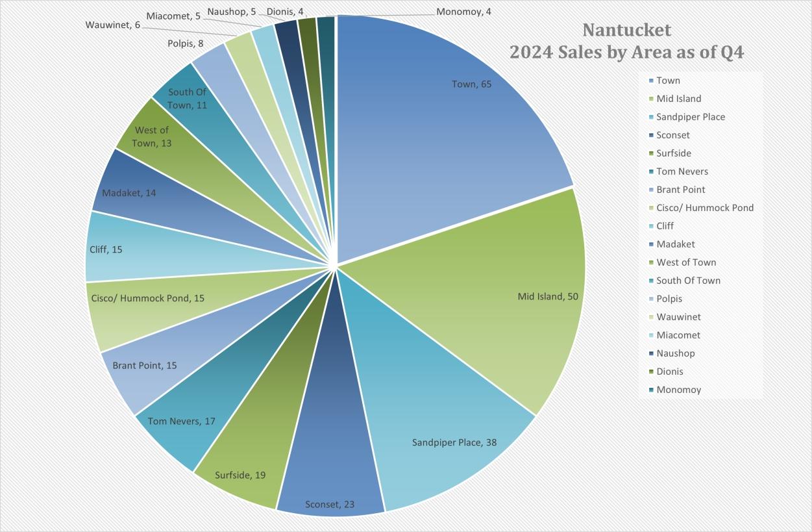
Task: Select the Tom Nevers, 17 slice label
Action: pyautogui.click(x=181, y=421)
